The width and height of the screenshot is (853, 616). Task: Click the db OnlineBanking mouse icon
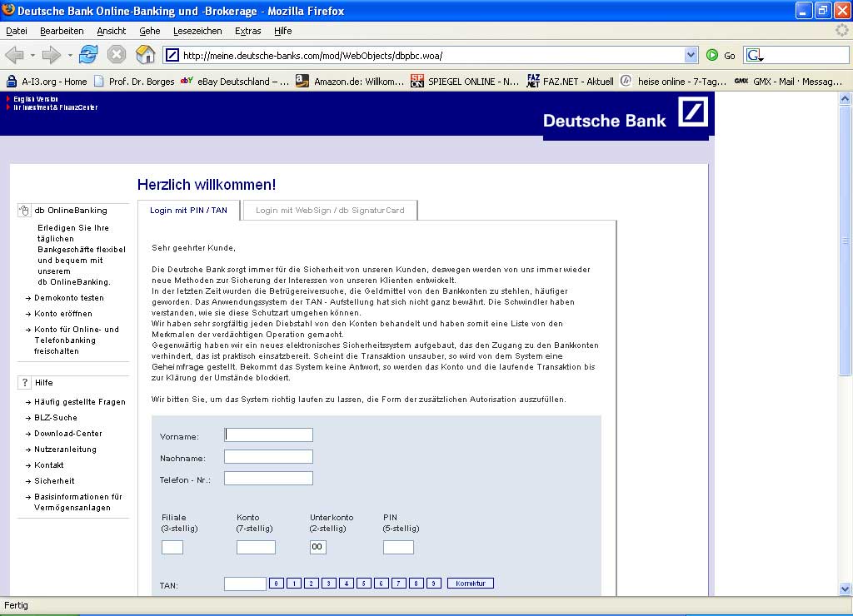tap(24, 211)
